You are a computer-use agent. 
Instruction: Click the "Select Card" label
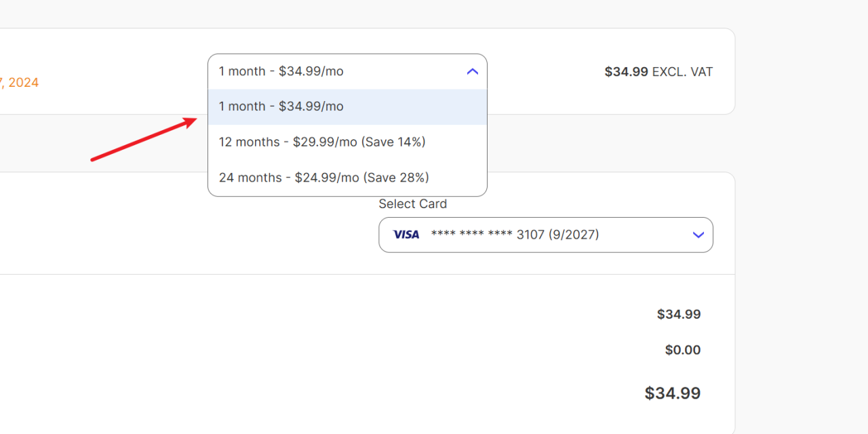(412, 204)
